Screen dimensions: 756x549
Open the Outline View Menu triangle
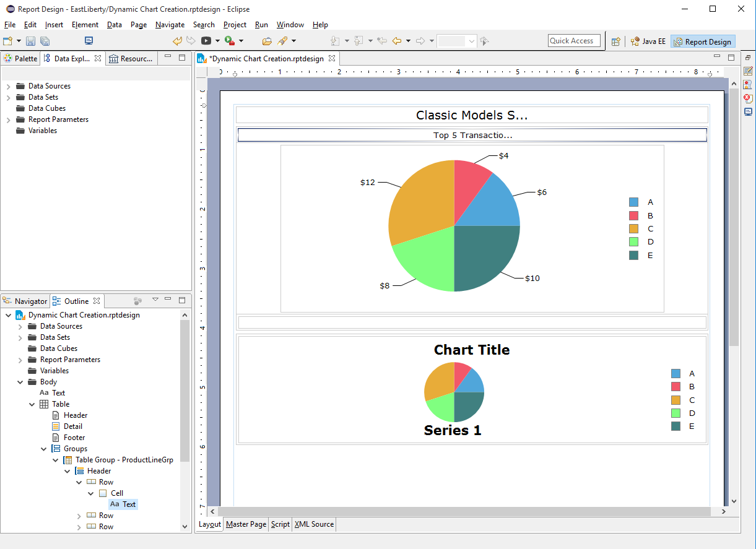coord(155,300)
